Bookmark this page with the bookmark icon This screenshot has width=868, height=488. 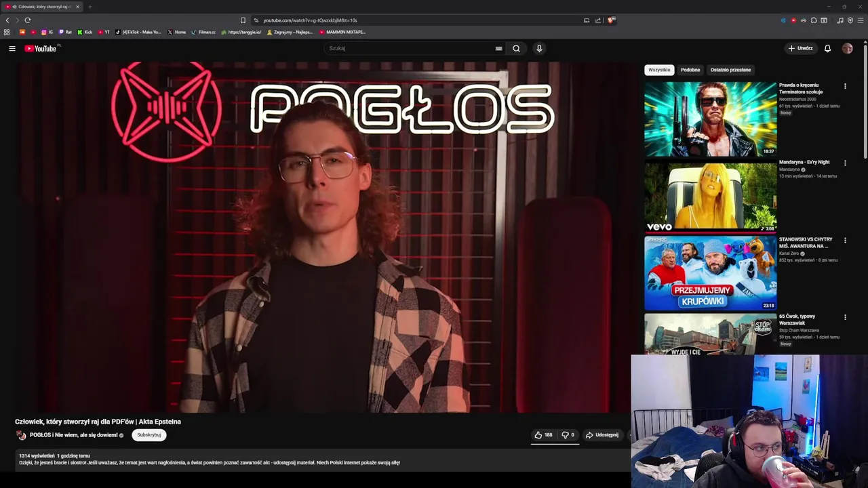tap(243, 20)
